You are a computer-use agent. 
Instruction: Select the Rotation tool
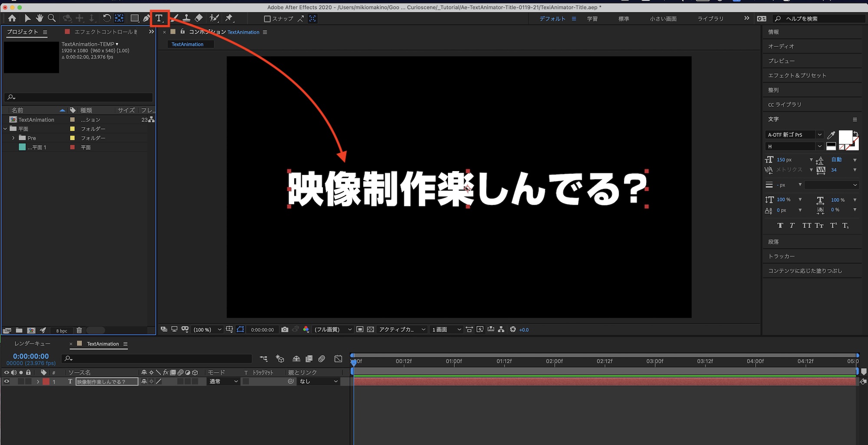(x=106, y=18)
